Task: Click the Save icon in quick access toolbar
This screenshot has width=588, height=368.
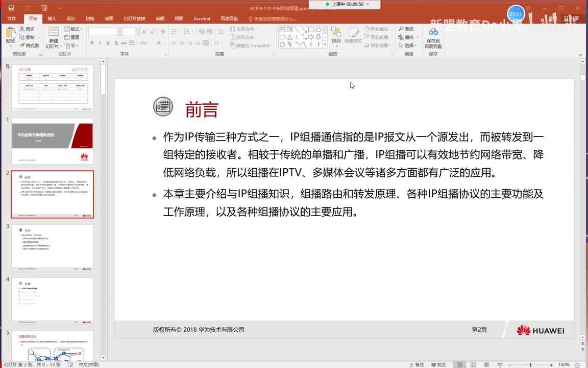Action: [11, 8]
